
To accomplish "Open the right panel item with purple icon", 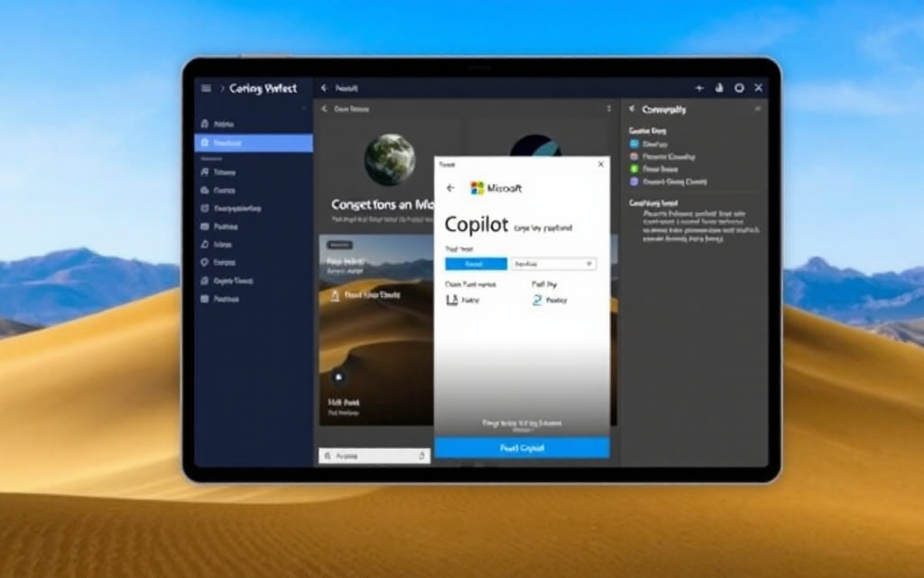I will 669,182.
